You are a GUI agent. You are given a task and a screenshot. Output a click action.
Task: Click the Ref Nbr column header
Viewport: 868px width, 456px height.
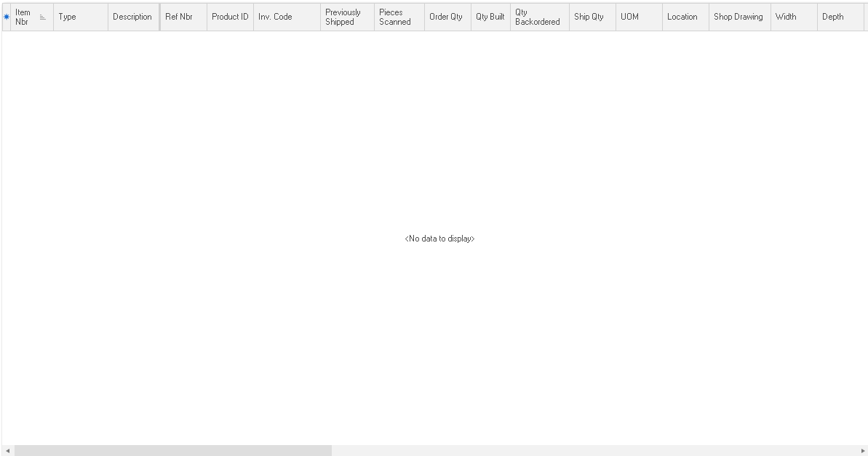(x=183, y=17)
